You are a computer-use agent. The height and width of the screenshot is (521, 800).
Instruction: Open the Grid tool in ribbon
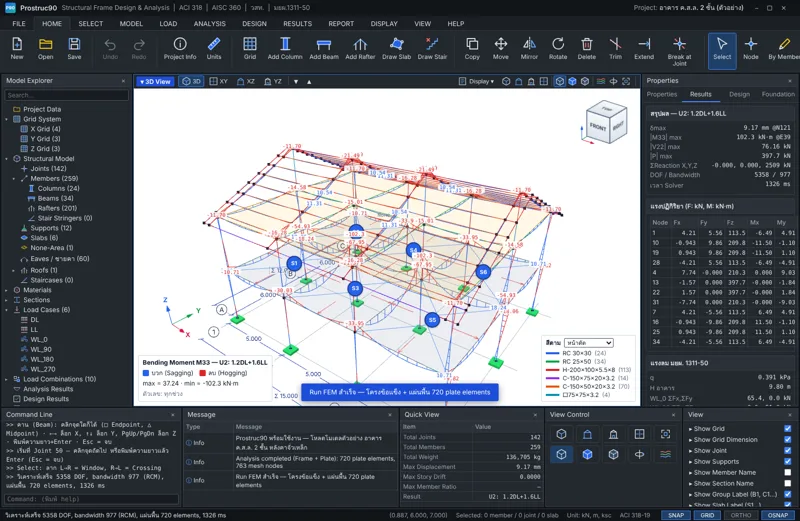(x=249, y=49)
